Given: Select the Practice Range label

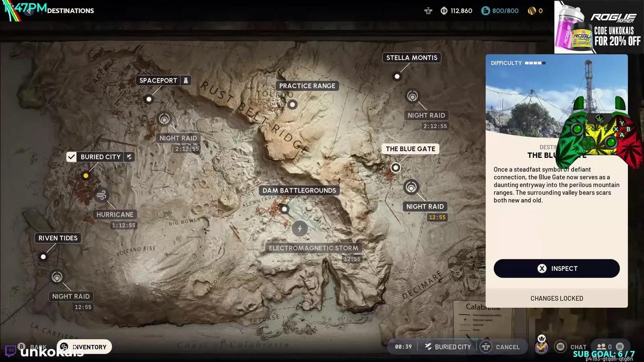Looking at the screenshot, I should 307,86.
